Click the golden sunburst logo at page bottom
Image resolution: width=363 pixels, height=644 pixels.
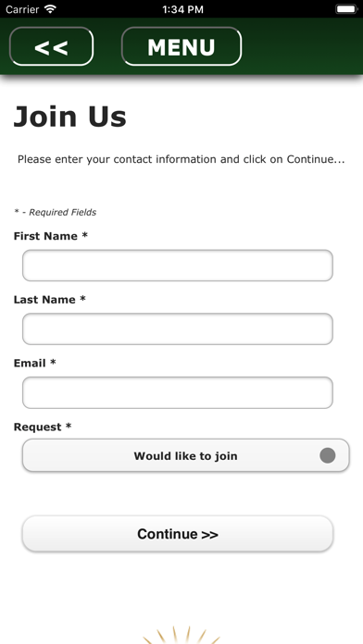click(181, 635)
